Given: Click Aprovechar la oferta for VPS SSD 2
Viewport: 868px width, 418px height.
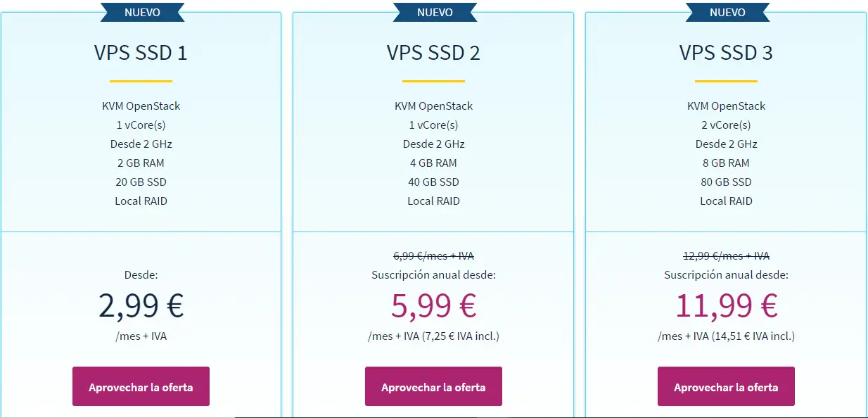Looking at the screenshot, I should click(433, 386).
